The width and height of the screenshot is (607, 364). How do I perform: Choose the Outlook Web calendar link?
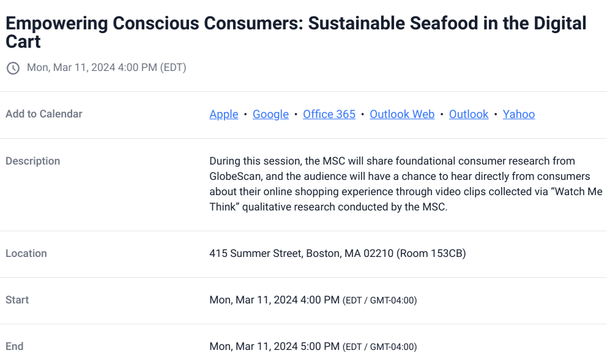[402, 114]
